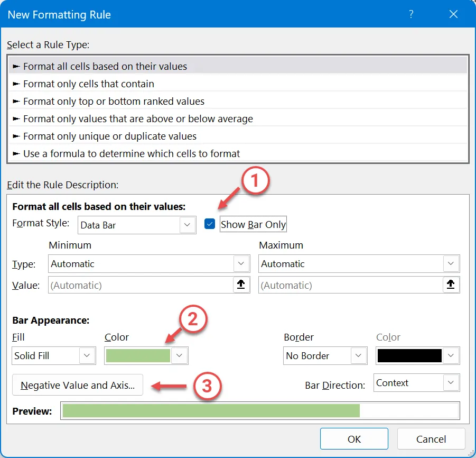Select 'Format only unique or duplicate values'
476x458 pixels.
(110, 136)
